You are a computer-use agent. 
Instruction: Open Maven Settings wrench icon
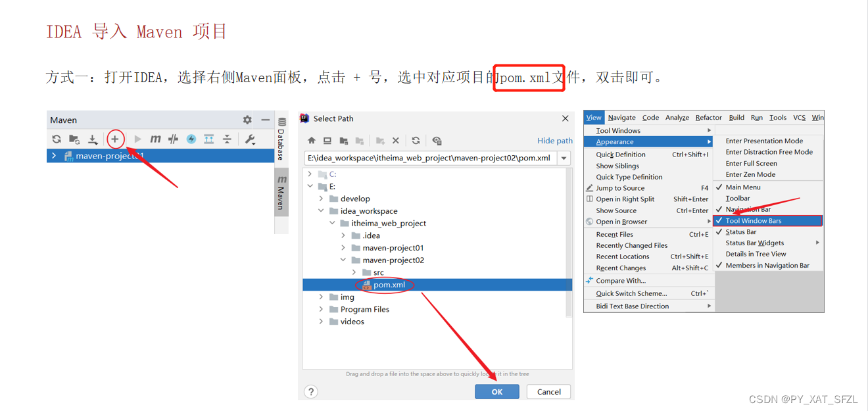pyautogui.click(x=250, y=139)
